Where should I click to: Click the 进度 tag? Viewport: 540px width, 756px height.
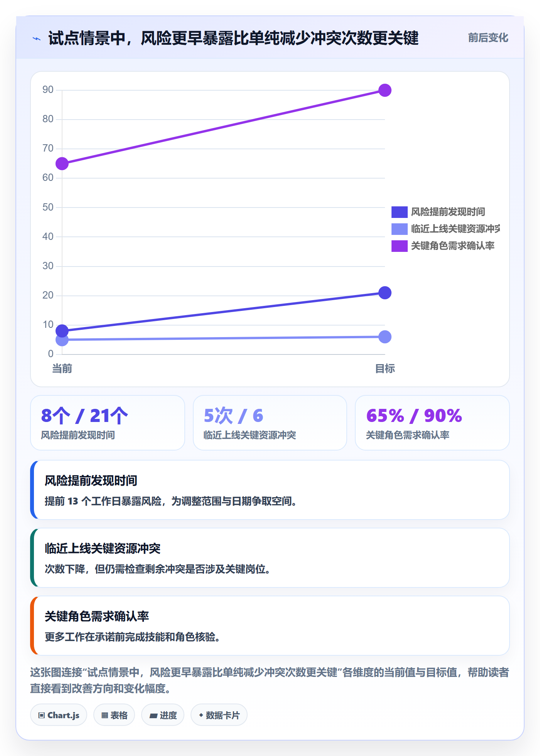[x=163, y=715]
